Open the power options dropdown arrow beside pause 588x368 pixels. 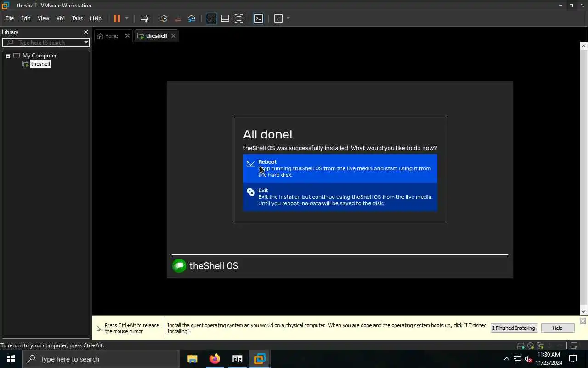pos(127,18)
